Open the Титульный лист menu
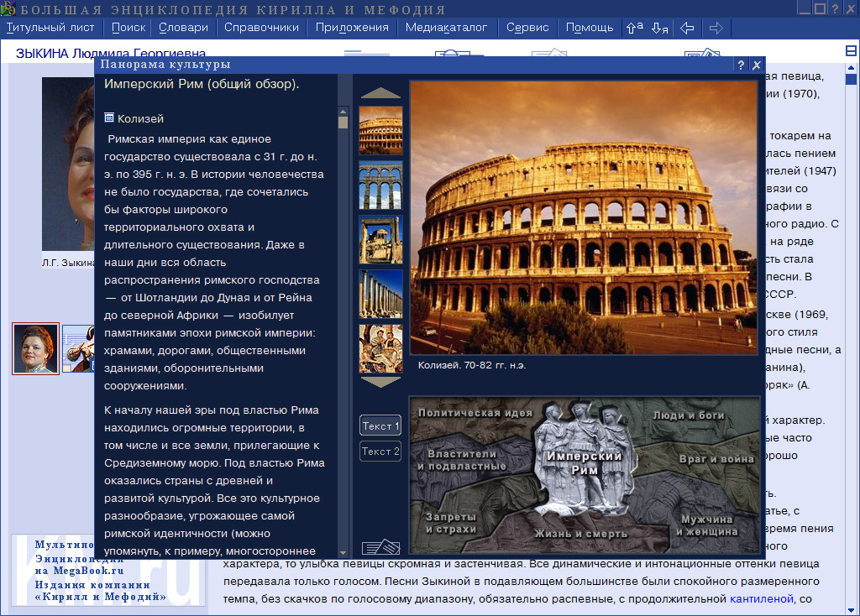 tap(50, 28)
